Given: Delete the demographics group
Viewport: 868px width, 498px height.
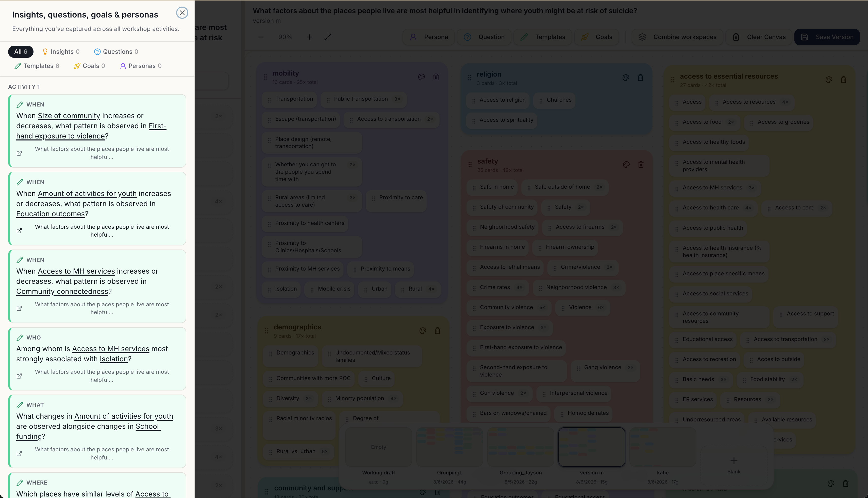Looking at the screenshot, I should click(x=437, y=331).
